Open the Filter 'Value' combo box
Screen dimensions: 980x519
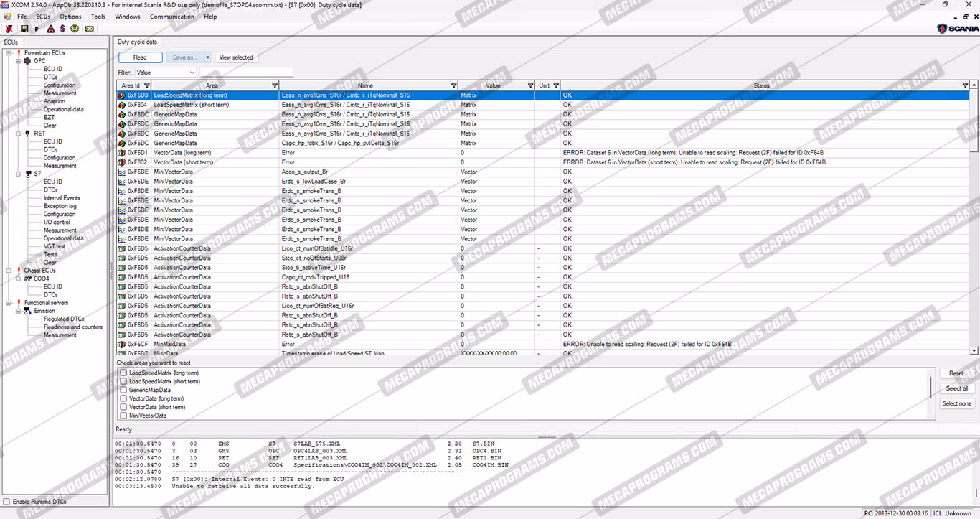(165, 73)
